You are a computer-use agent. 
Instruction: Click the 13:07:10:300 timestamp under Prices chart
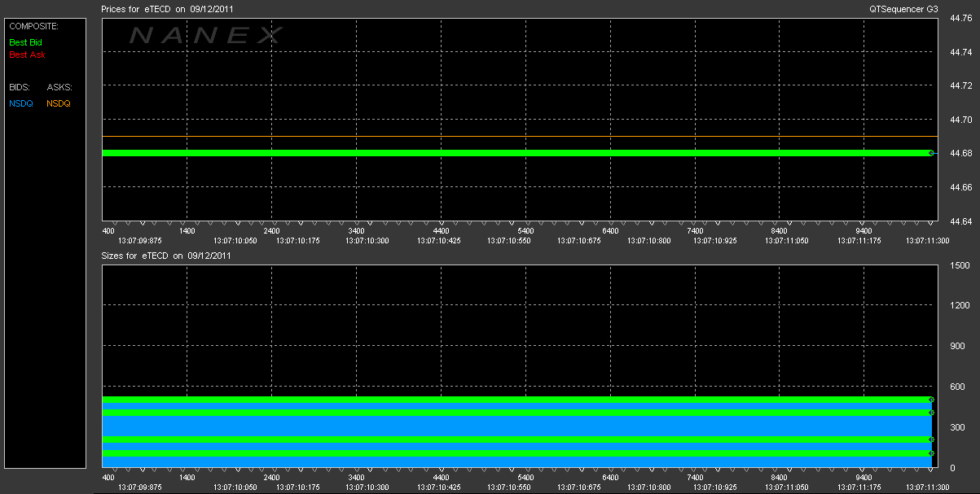pos(367,240)
